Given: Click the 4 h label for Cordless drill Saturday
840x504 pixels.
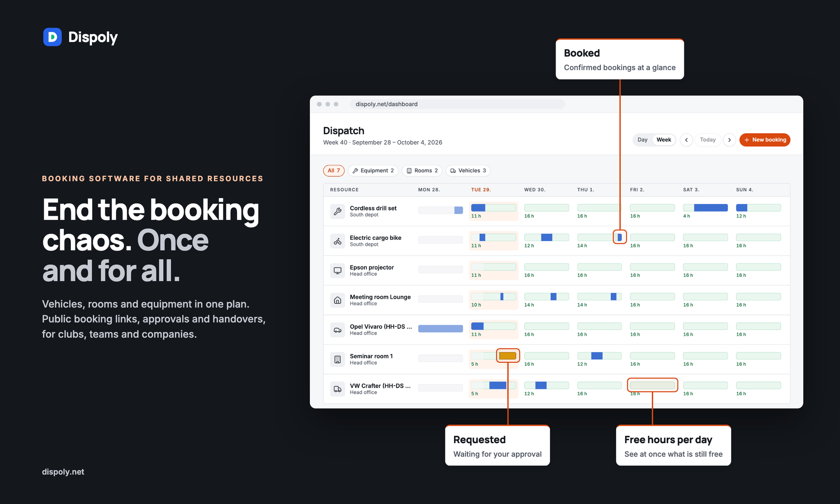Looking at the screenshot, I should [686, 216].
